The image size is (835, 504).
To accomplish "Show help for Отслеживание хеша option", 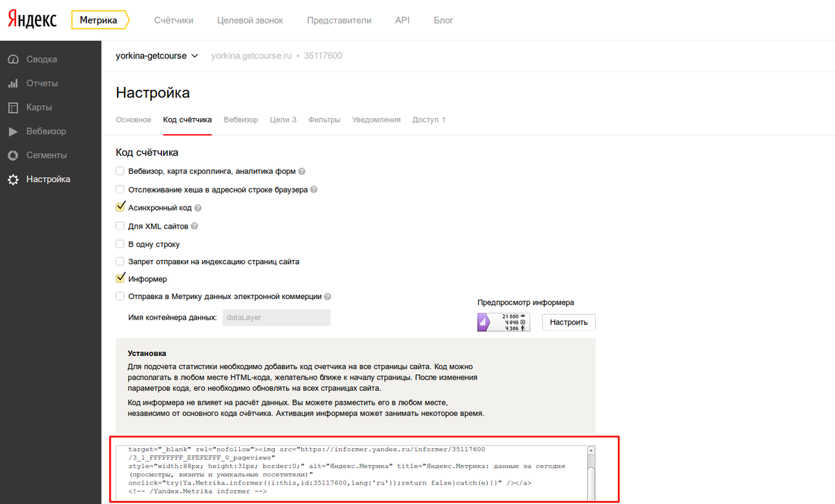I will (314, 190).
